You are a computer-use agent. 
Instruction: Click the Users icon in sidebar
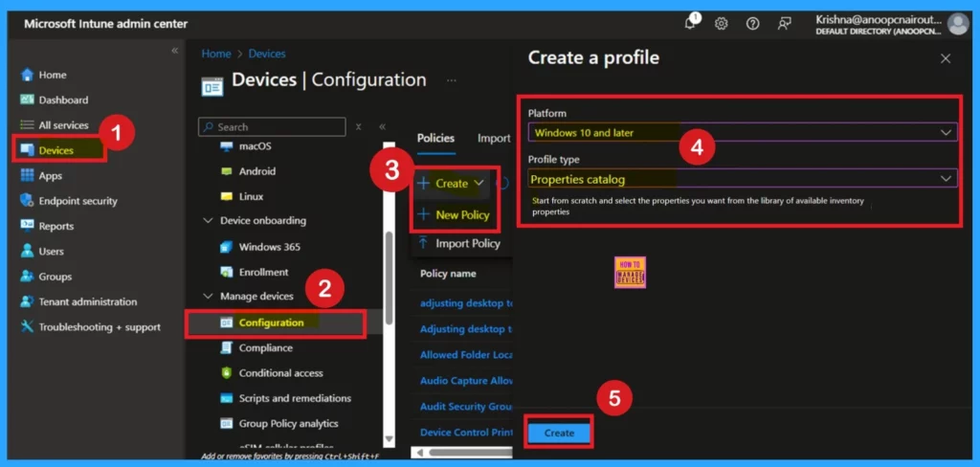27,252
